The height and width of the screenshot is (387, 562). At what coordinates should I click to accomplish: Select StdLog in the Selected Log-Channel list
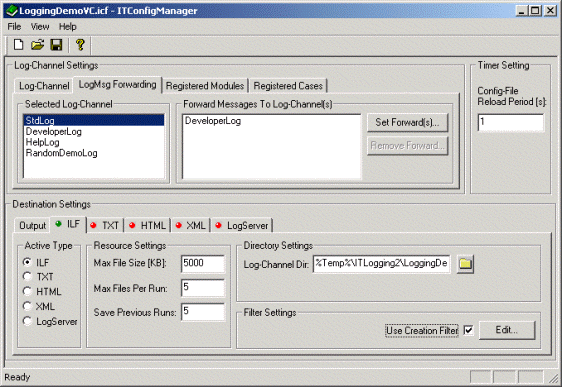point(94,120)
